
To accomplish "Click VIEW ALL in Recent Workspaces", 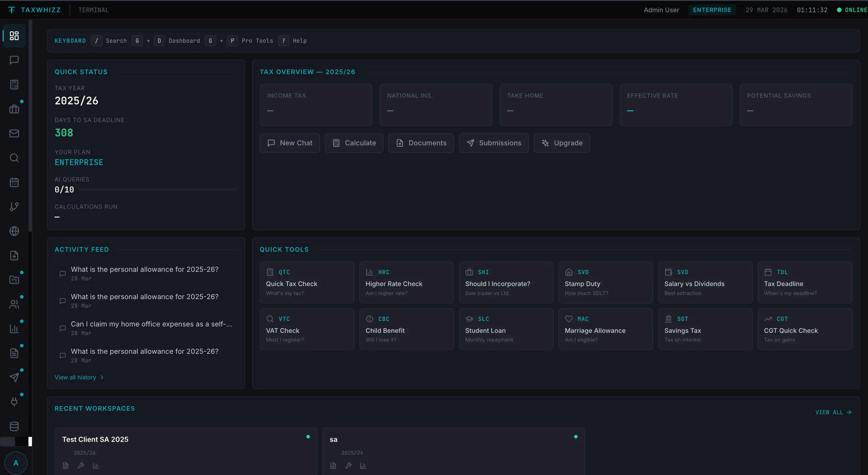I will 833,412.
